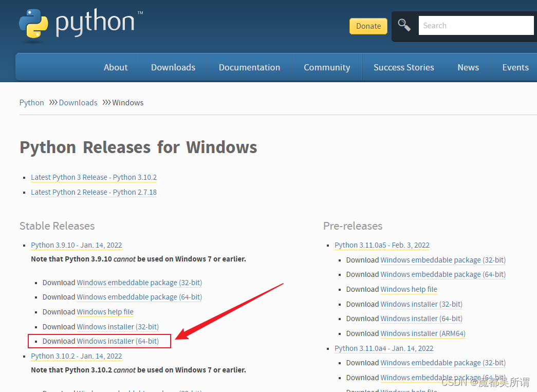Click the Python 3.10.2 Windows 7 note

(x=138, y=370)
